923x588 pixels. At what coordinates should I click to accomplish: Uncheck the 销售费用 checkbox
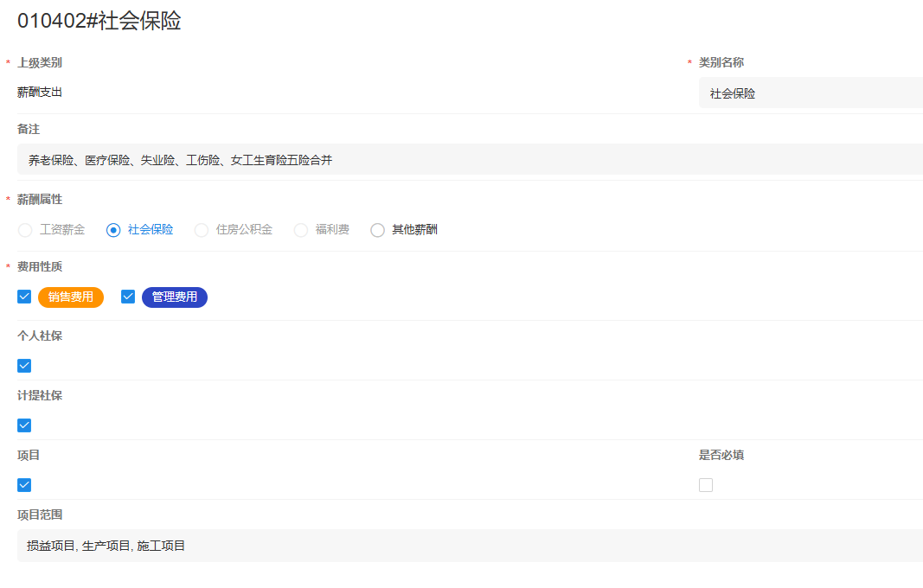click(23, 296)
